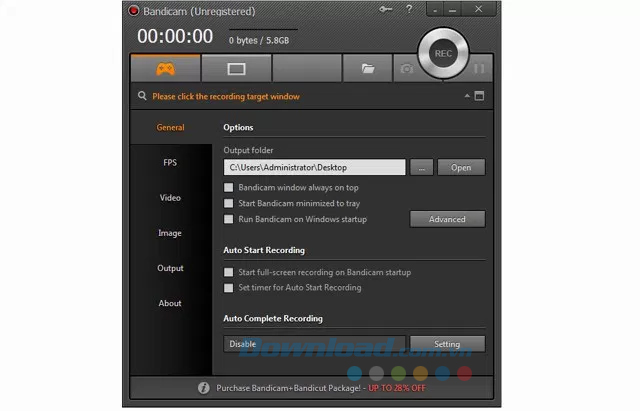Browse for output folder with the ... button
This screenshot has height=411, width=640.
[422, 167]
